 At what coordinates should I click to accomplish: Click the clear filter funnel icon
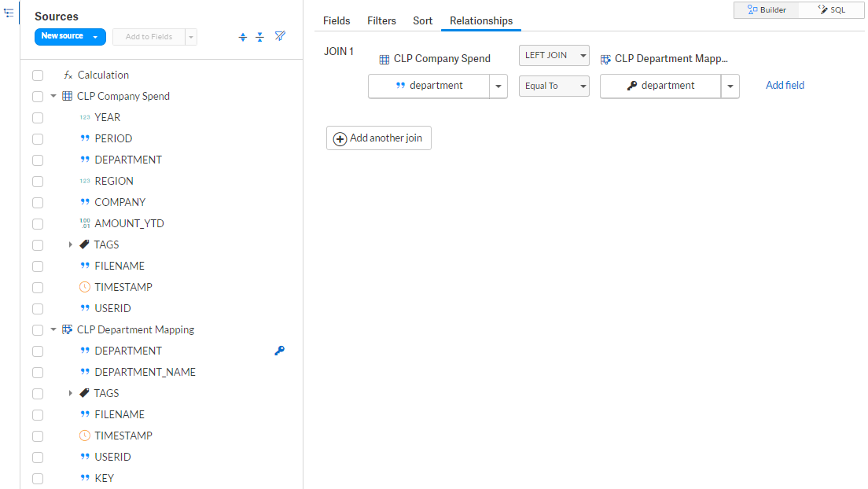(280, 36)
